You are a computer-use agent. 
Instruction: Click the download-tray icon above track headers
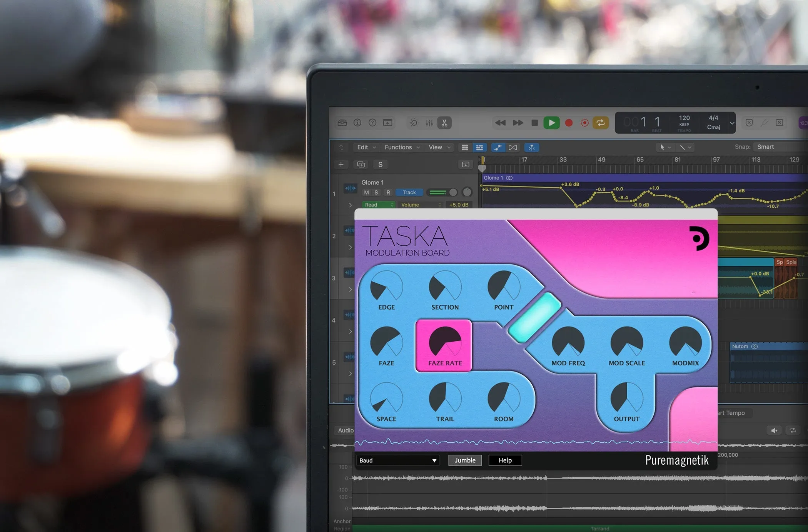pyautogui.click(x=466, y=165)
